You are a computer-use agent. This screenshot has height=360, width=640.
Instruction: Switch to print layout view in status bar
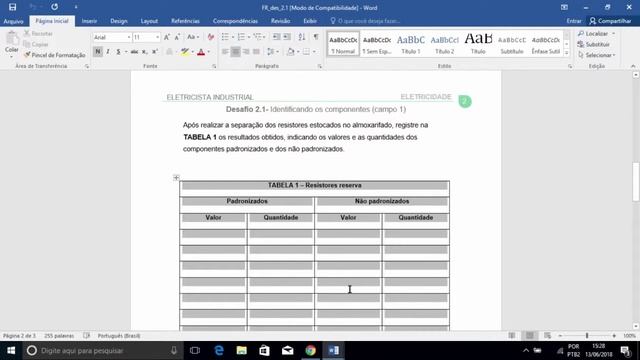(x=530, y=336)
